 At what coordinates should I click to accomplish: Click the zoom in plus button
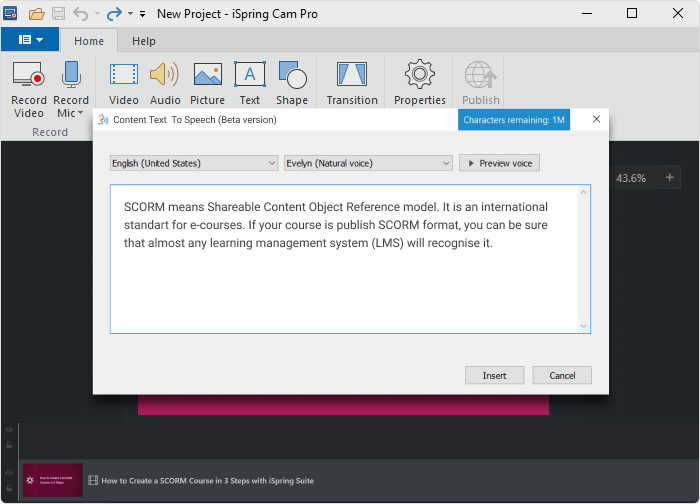pyautogui.click(x=669, y=178)
